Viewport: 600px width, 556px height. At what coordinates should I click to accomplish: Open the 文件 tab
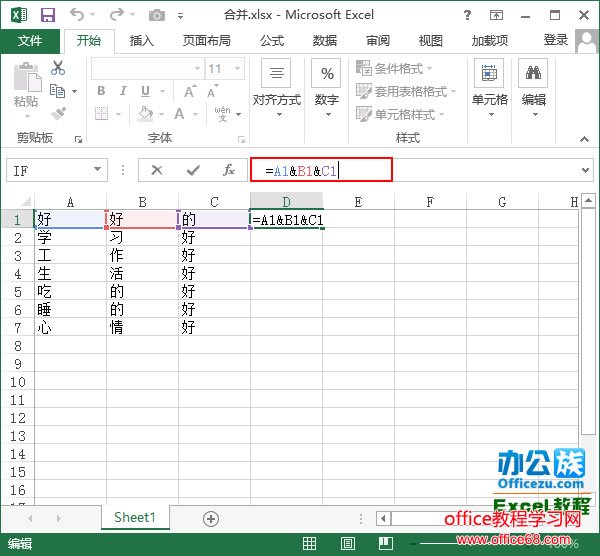[x=30, y=41]
